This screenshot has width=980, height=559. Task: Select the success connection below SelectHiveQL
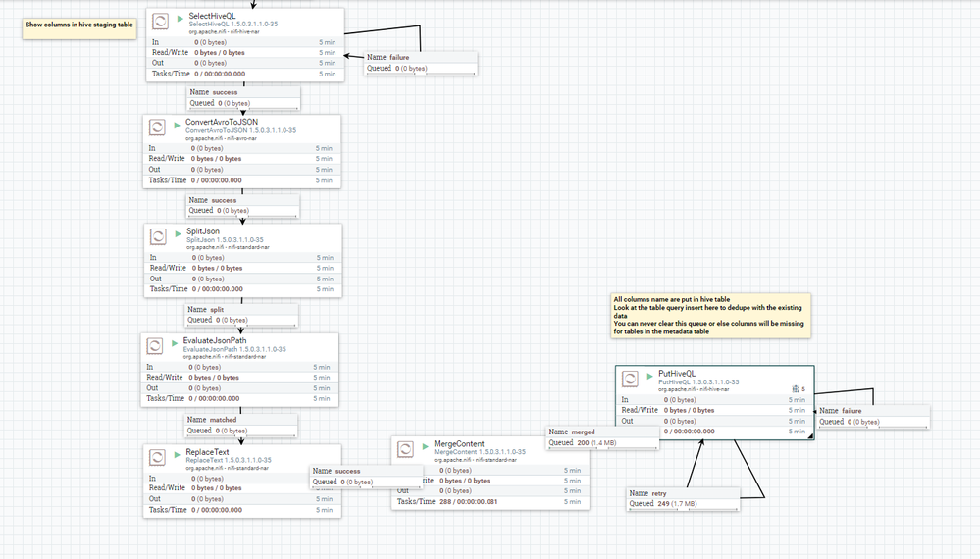pos(243,97)
